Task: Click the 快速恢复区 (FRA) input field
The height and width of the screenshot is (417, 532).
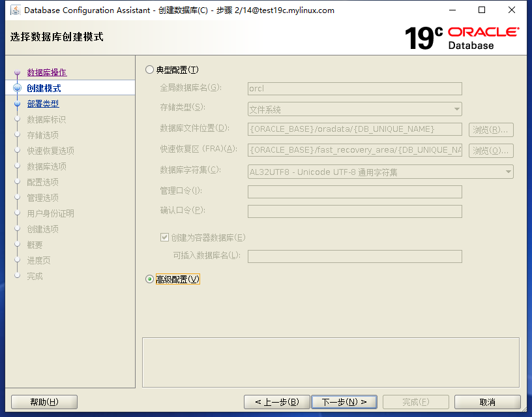Action: pyautogui.click(x=355, y=150)
